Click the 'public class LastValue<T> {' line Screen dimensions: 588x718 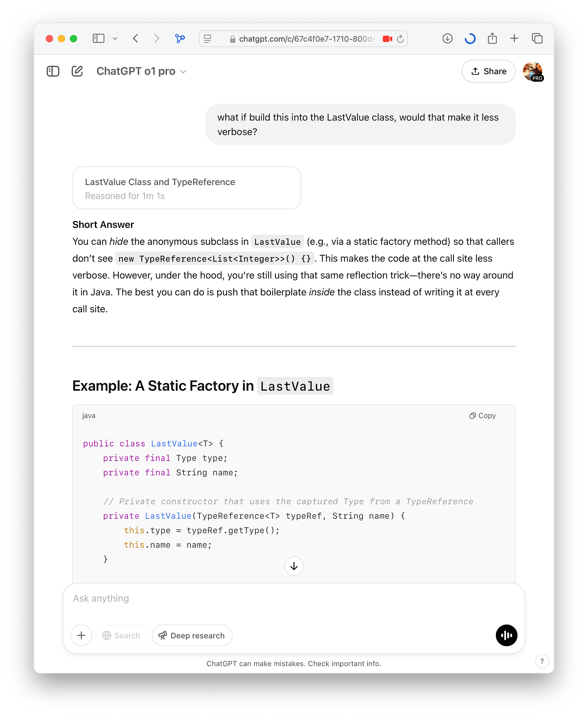(x=153, y=444)
